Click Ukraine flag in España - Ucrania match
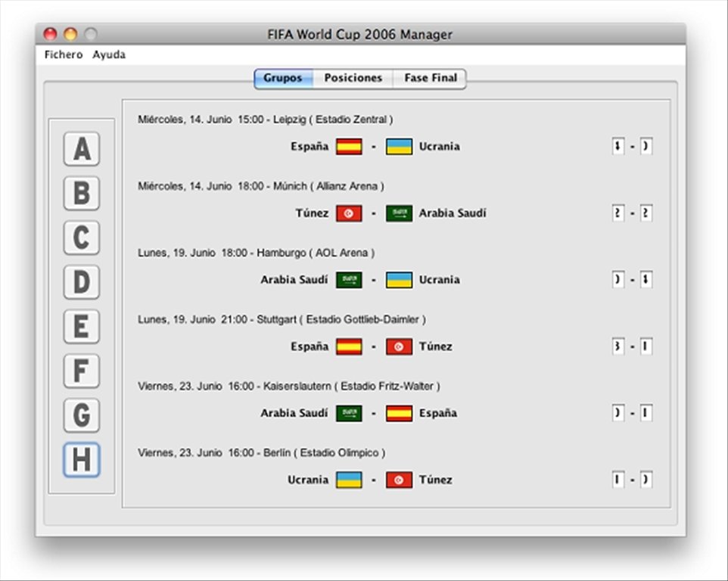The width and height of the screenshot is (728, 581). click(x=400, y=147)
